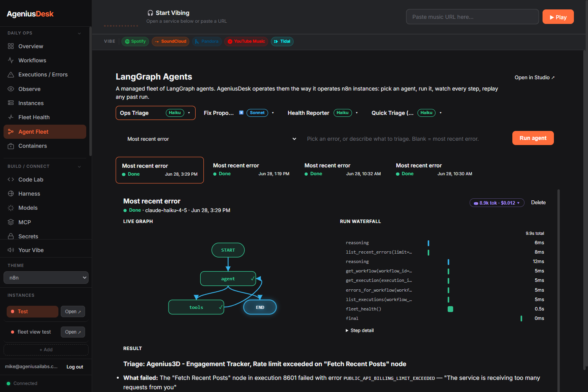Open Health Reporter agent dropdown arrow
588x392 pixels.
357,113
